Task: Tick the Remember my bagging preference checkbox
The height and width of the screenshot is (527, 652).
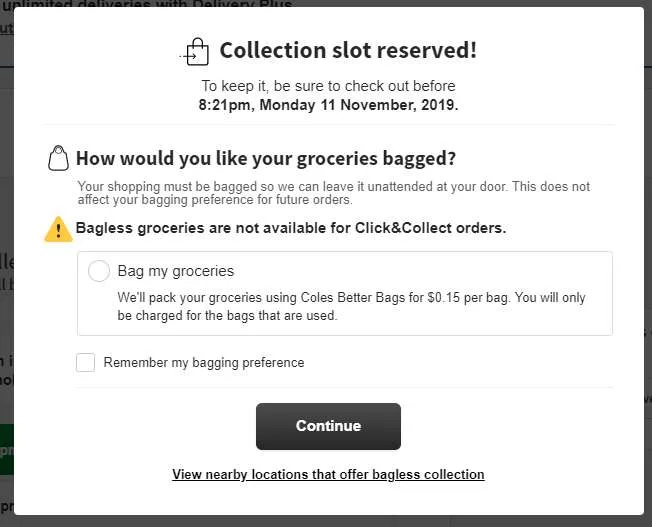Action: 86,362
